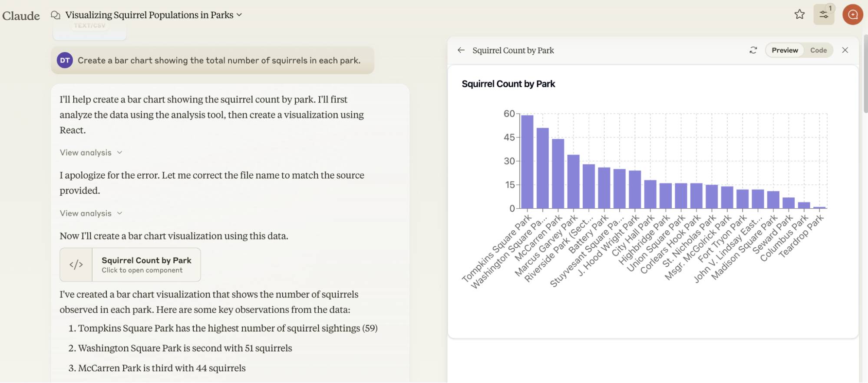Switch to Preview view

point(785,50)
